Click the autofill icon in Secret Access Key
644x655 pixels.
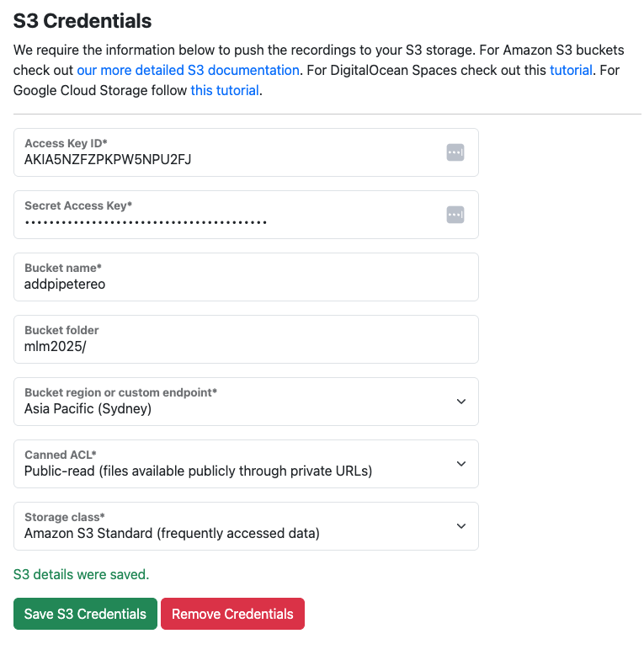point(455,215)
